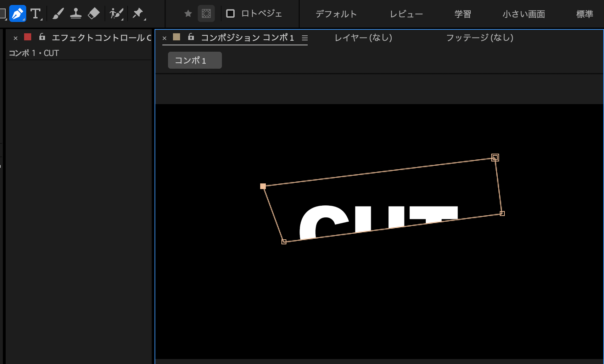
Task: Select the Type (T) text tool
Action: (x=35, y=14)
